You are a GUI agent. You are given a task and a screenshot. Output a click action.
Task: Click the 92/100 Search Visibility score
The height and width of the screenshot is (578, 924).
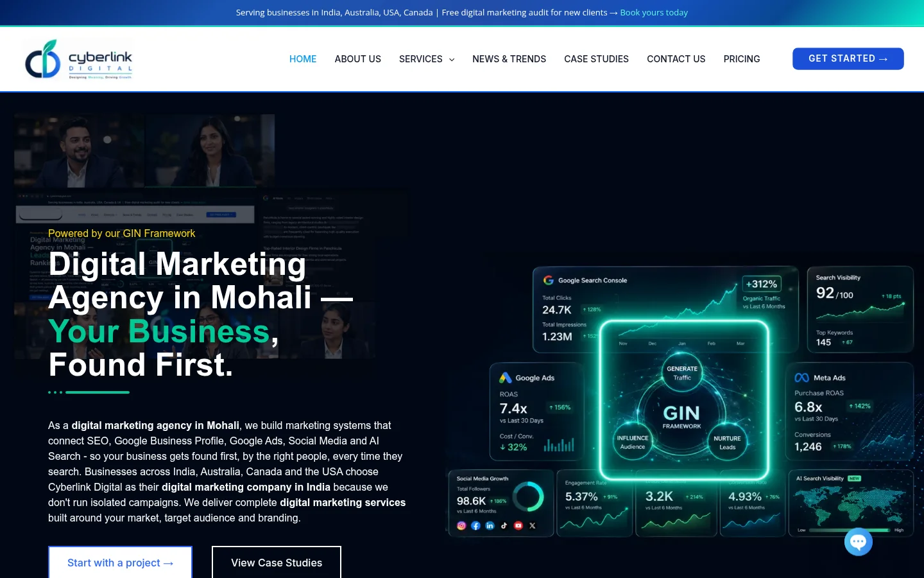(835, 293)
